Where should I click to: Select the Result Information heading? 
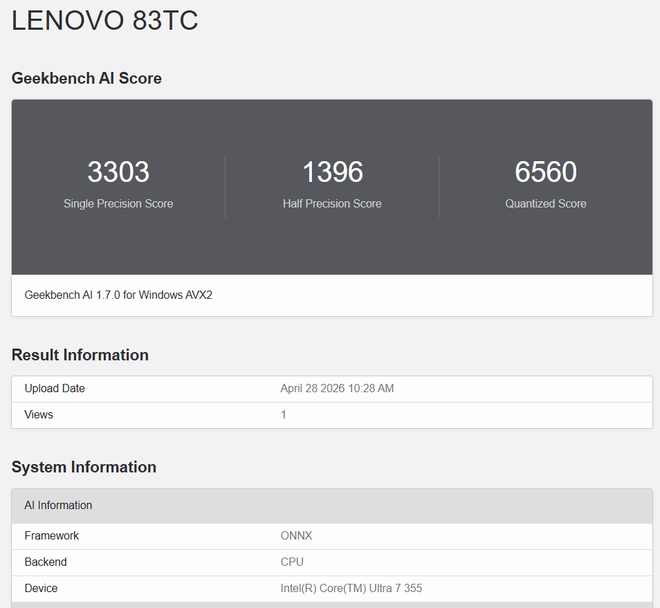coord(80,355)
